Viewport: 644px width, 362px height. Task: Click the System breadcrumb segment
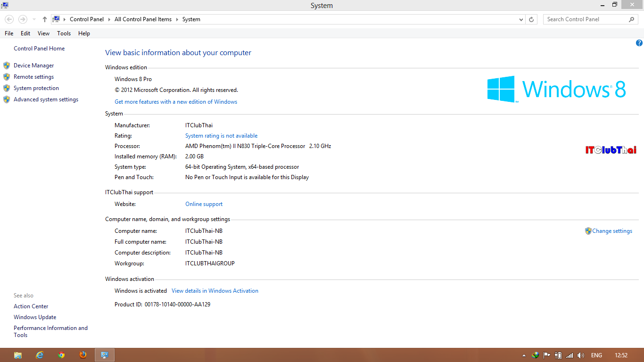[191, 19]
